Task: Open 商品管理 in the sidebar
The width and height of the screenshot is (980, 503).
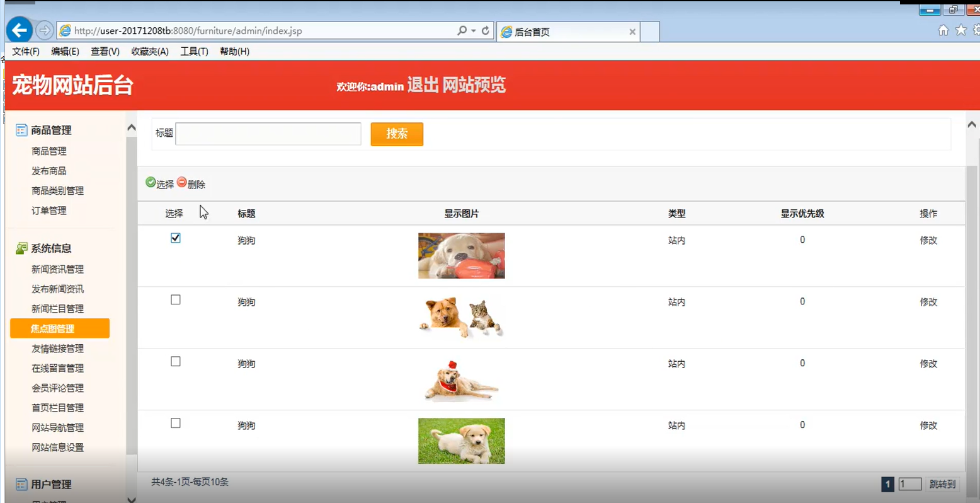Action: click(x=49, y=151)
